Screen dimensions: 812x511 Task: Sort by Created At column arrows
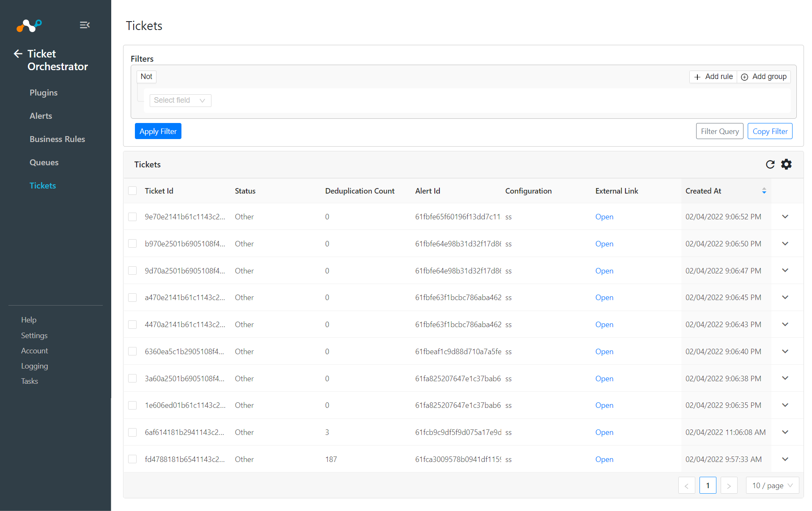[x=764, y=191]
